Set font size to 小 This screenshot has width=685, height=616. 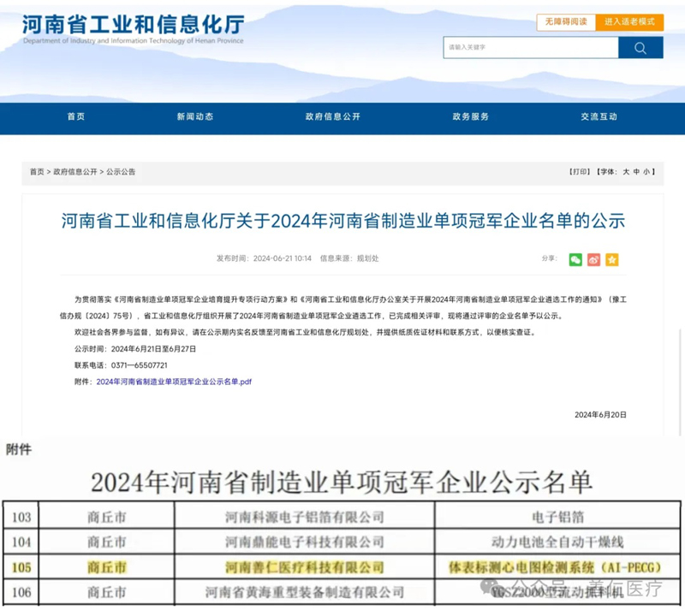coord(646,172)
